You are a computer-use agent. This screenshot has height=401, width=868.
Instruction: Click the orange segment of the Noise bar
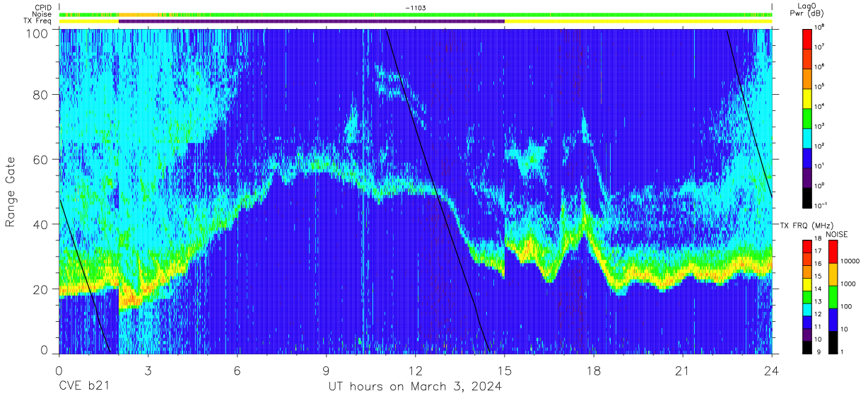point(139,14)
